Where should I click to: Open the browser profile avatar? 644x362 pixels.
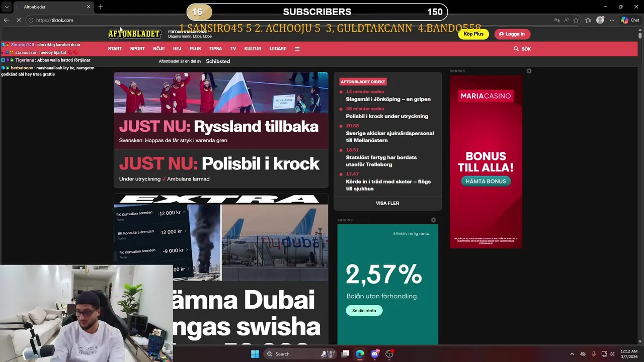tap(600, 20)
